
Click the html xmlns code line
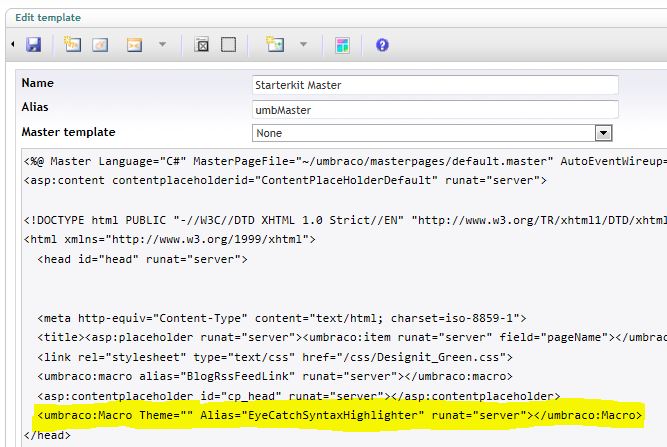coord(169,239)
